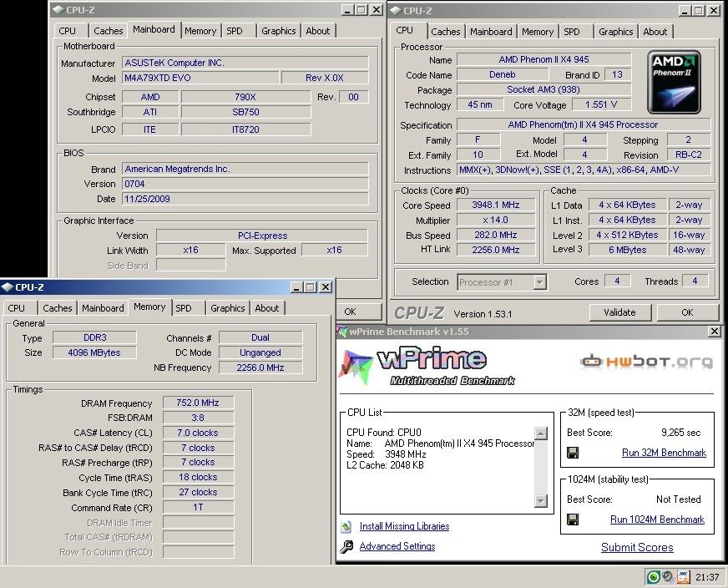Image resolution: width=728 pixels, height=588 pixels.
Task: Click the NB Frequency 2256.0 MHz value
Action: pyautogui.click(x=260, y=367)
